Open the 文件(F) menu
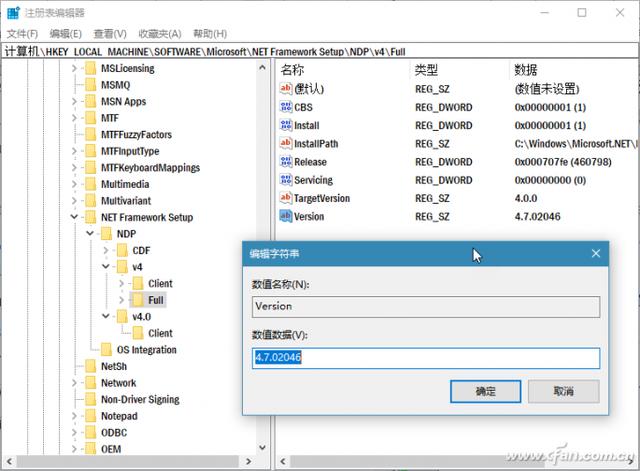 [x=22, y=34]
